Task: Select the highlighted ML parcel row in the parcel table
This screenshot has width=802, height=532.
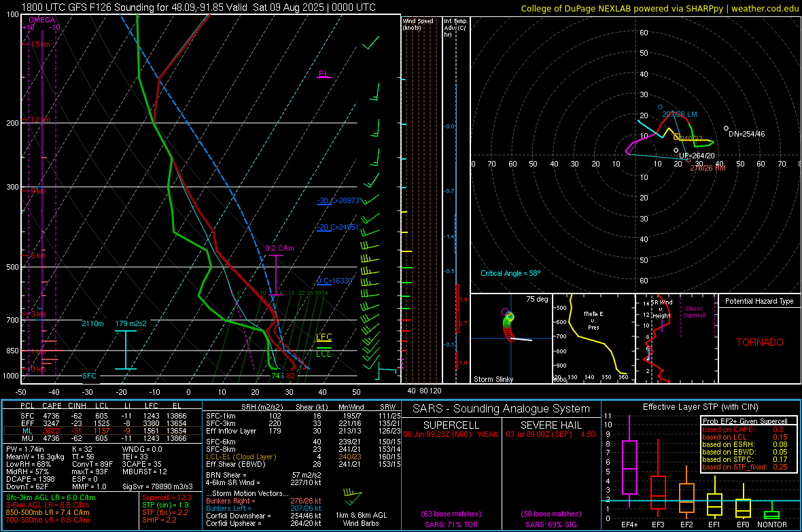Action: click(103, 431)
